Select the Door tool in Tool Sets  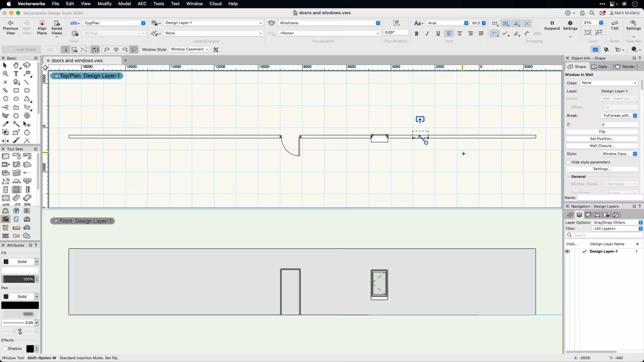5,189
